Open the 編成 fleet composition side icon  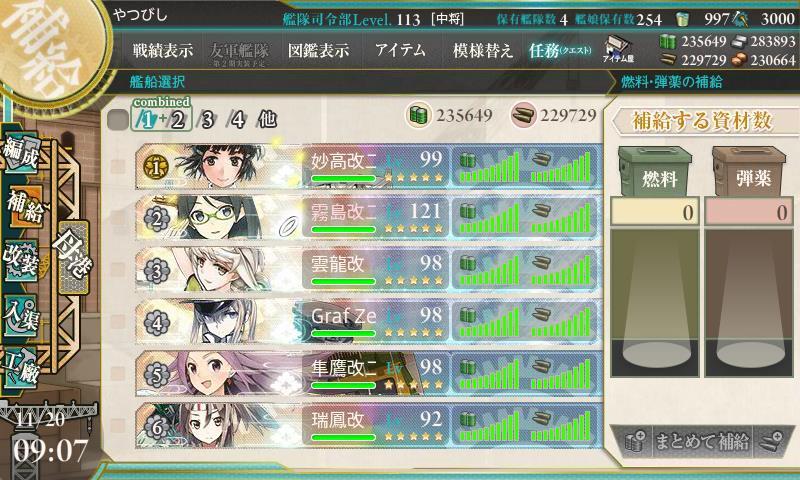pos(21,153)
